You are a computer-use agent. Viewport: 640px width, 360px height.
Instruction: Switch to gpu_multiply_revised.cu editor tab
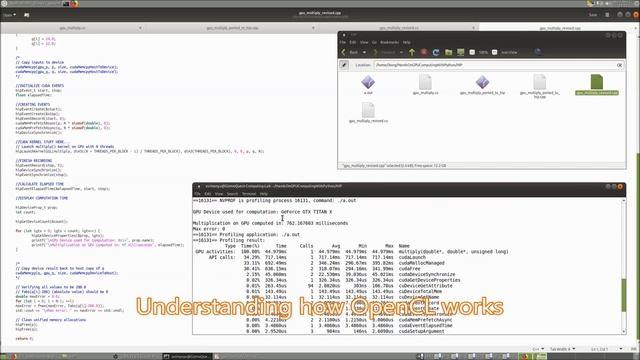(398, 28)
